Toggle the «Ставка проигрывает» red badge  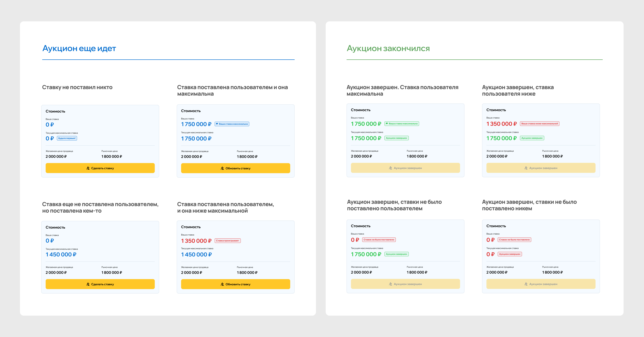point(228,240)
